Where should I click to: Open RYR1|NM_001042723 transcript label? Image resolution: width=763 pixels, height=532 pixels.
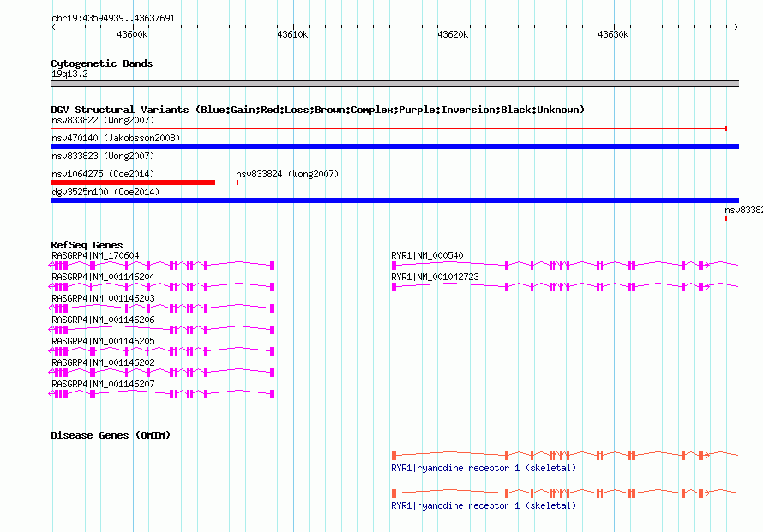coord(435,277)
